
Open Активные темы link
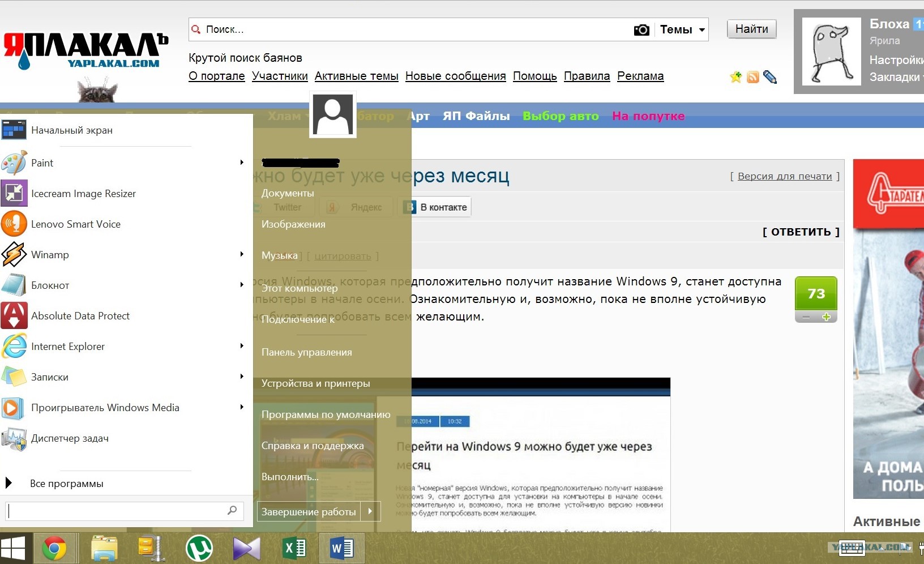357,76
